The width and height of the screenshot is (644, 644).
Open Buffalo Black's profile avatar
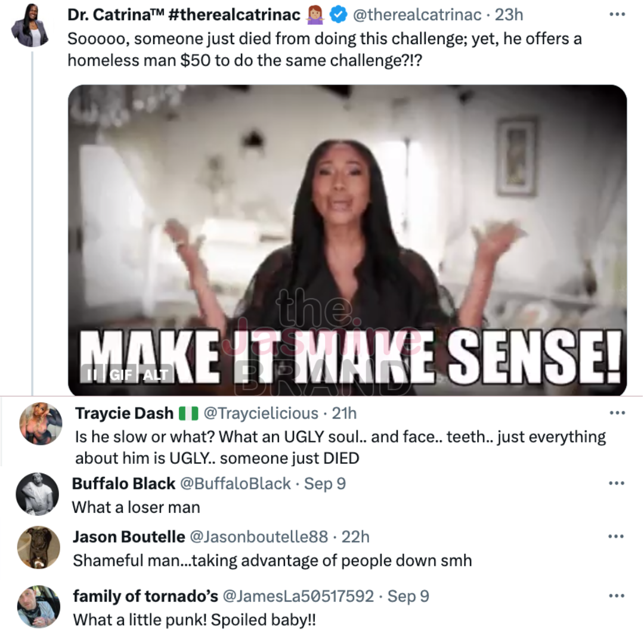pos(38,494)
